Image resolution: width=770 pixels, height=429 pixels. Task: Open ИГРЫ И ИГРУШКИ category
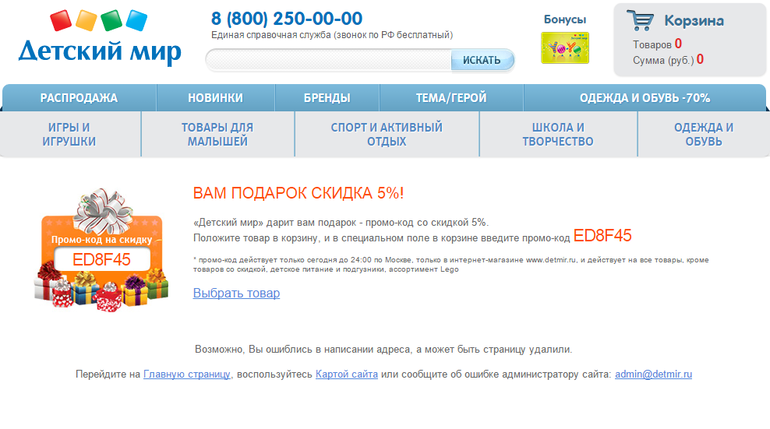[69, 135]
